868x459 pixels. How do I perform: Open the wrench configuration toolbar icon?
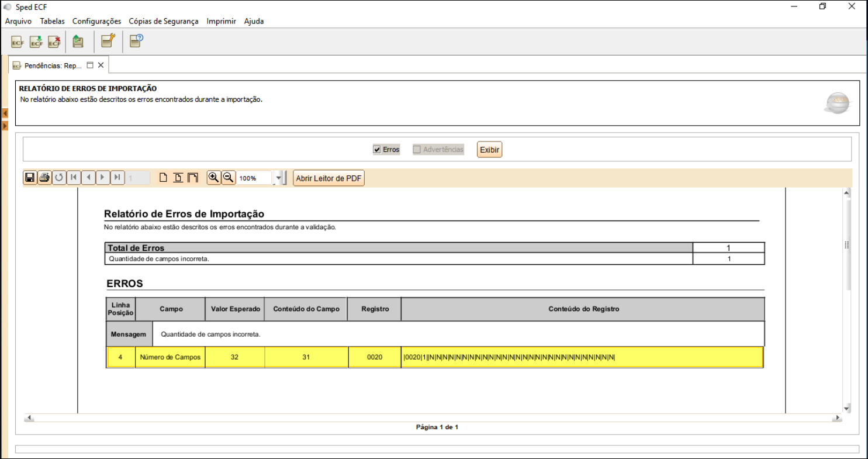click(x=108, y=41)
